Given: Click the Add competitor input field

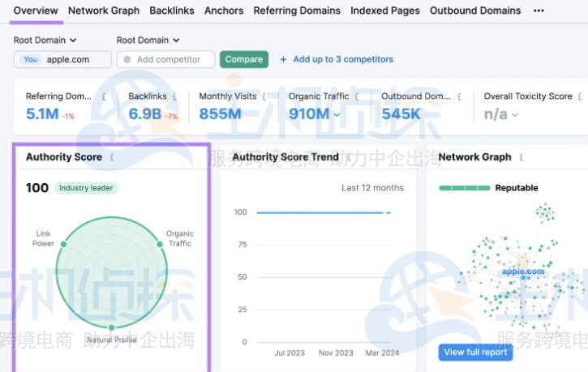Looking at the screenshot, I should [165, 59].
